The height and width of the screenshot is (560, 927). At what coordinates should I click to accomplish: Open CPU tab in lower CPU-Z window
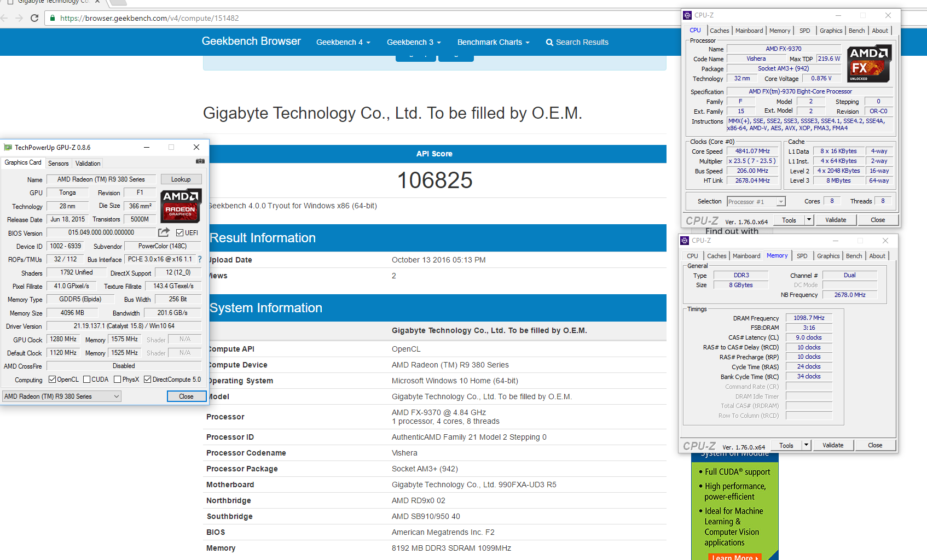[692, 256]
